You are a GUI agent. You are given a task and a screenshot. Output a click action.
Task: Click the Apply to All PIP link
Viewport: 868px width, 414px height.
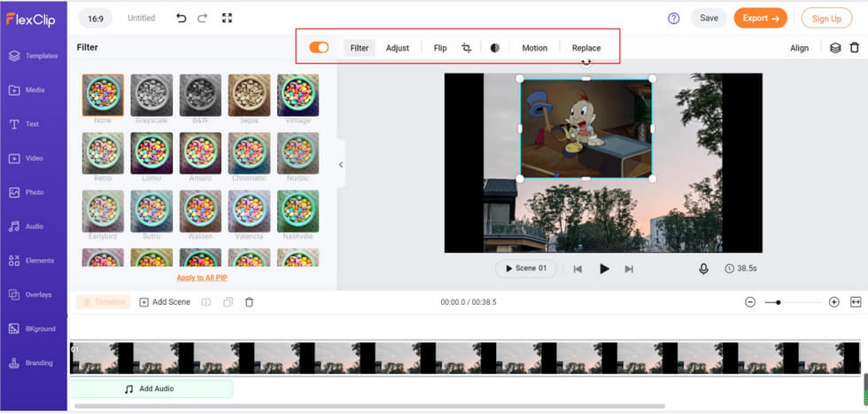tap(202, 278)
